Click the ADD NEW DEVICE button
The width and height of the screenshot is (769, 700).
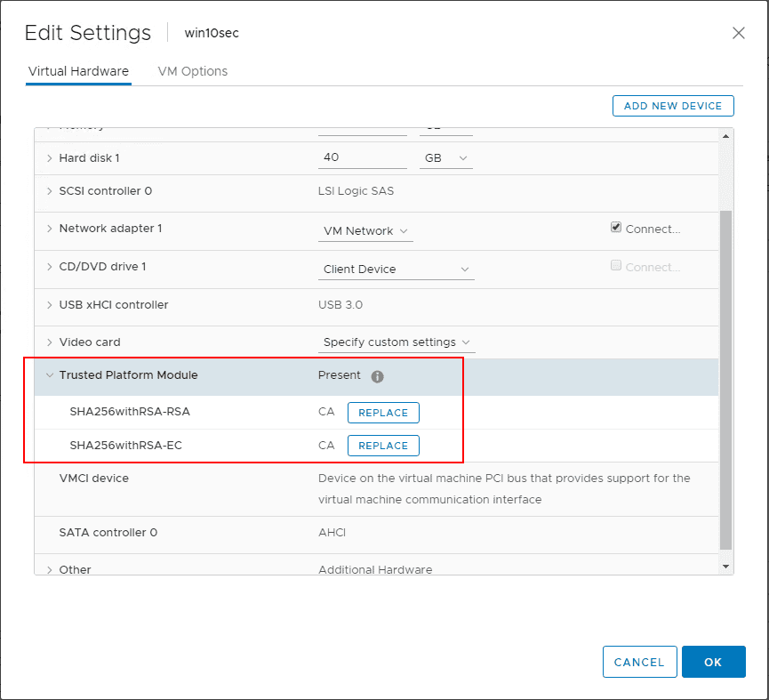673,106
